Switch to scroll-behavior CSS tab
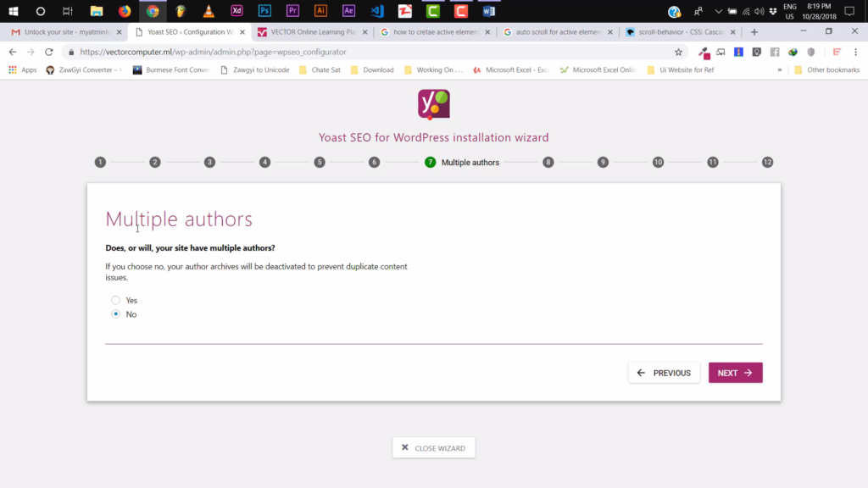 682,32
